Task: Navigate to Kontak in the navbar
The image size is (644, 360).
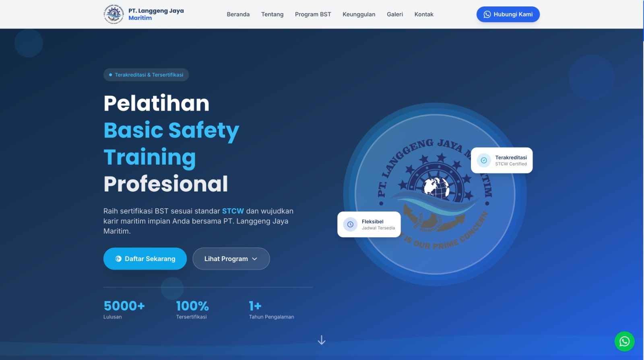Action: (424, 14)
